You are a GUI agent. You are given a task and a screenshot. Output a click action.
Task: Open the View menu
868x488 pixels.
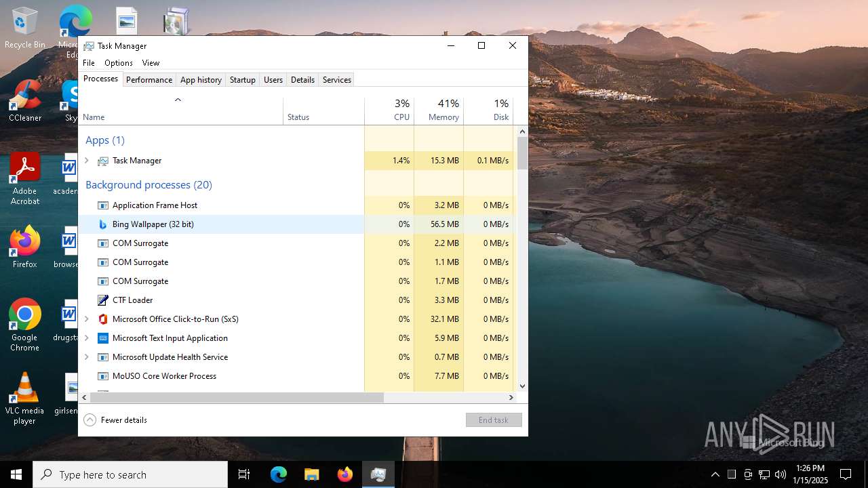tap(151, 63)
